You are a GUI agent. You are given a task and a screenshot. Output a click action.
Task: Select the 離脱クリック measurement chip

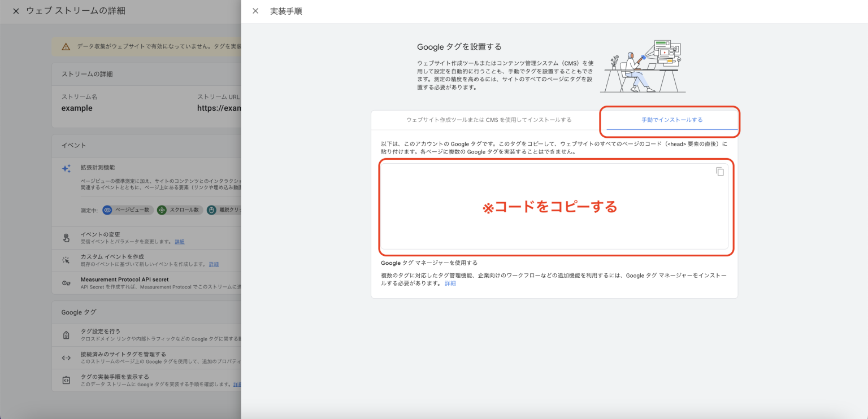click(225, 210)
